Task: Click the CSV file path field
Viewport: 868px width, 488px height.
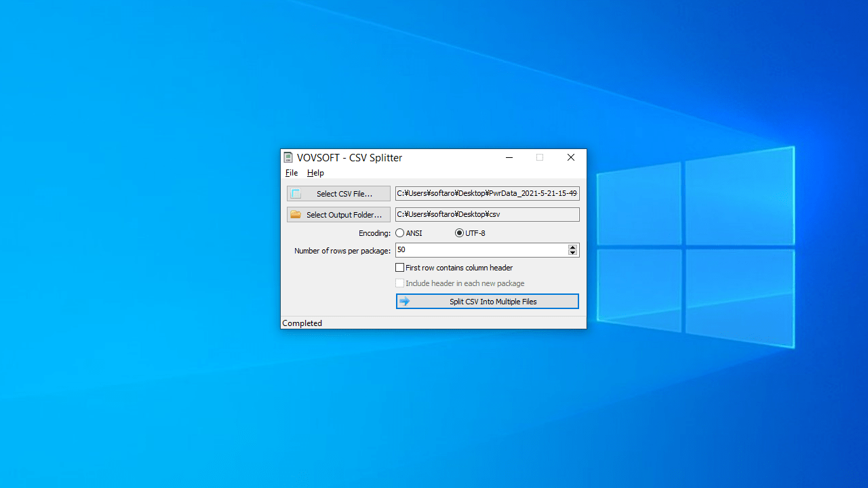Action: point(488,193)
